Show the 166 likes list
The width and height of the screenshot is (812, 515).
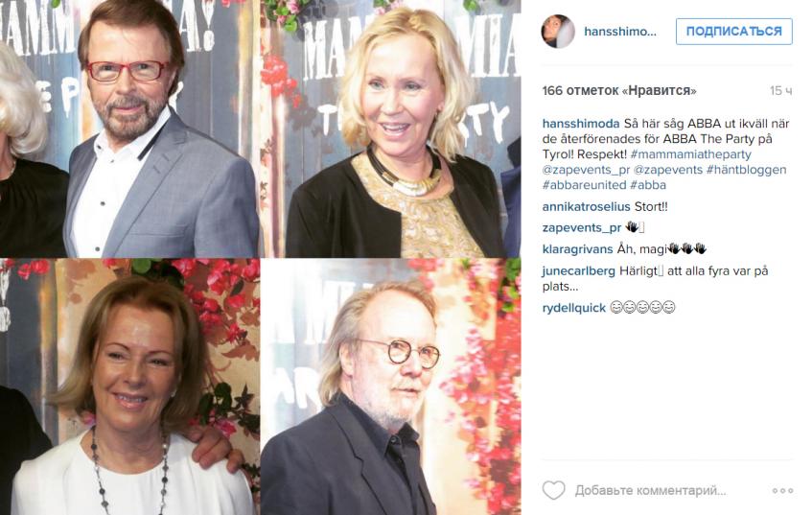(619, 91)
